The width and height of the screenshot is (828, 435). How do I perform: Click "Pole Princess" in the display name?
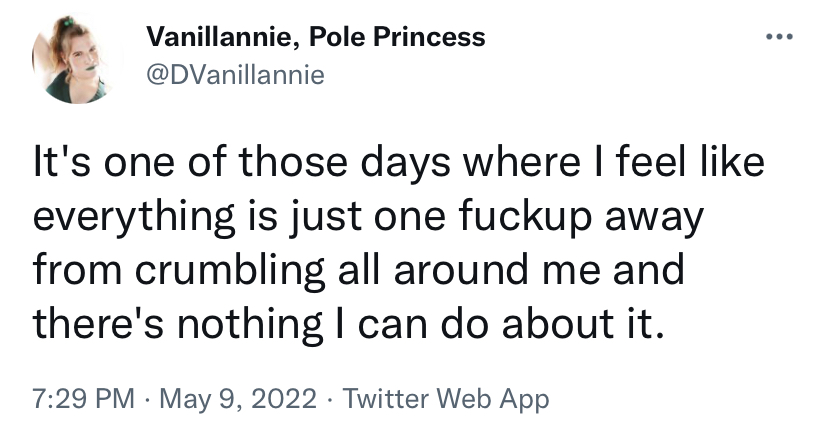[x=397, y=37]
